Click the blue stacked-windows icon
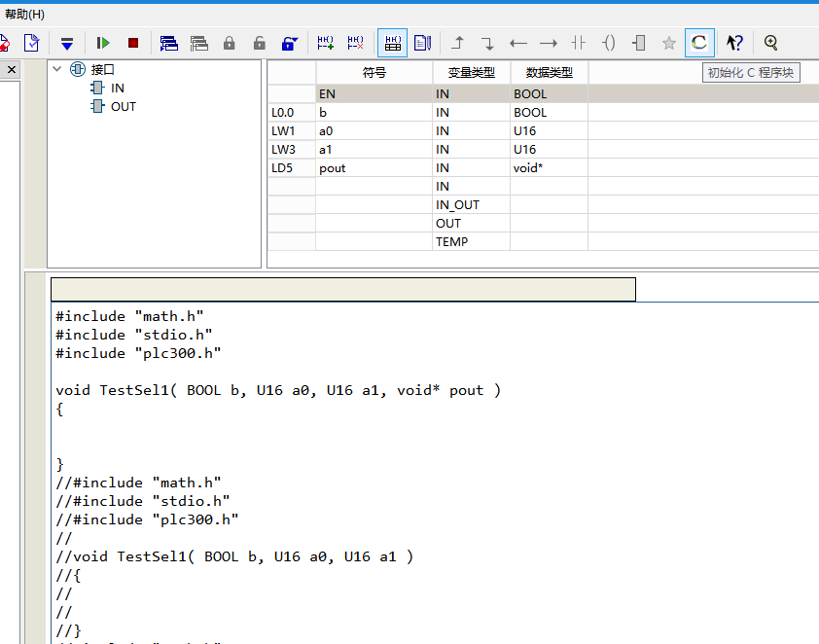This screenshot has width=819, height=644. click(x=168, y=43)
